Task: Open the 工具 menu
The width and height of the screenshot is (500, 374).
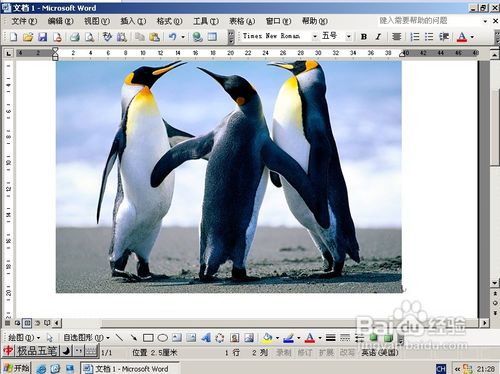Action: click(x=206, y=21)
